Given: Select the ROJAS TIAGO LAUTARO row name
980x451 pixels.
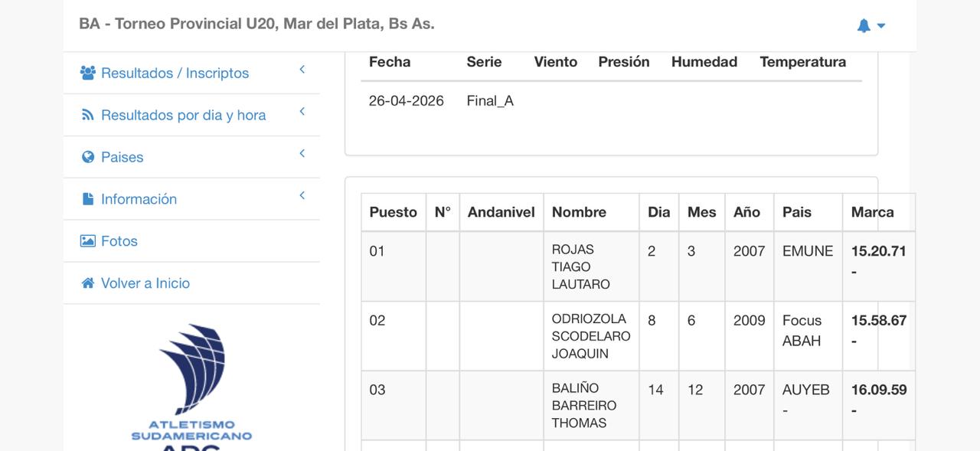Looking at the screenshot, I should point(580,266).
